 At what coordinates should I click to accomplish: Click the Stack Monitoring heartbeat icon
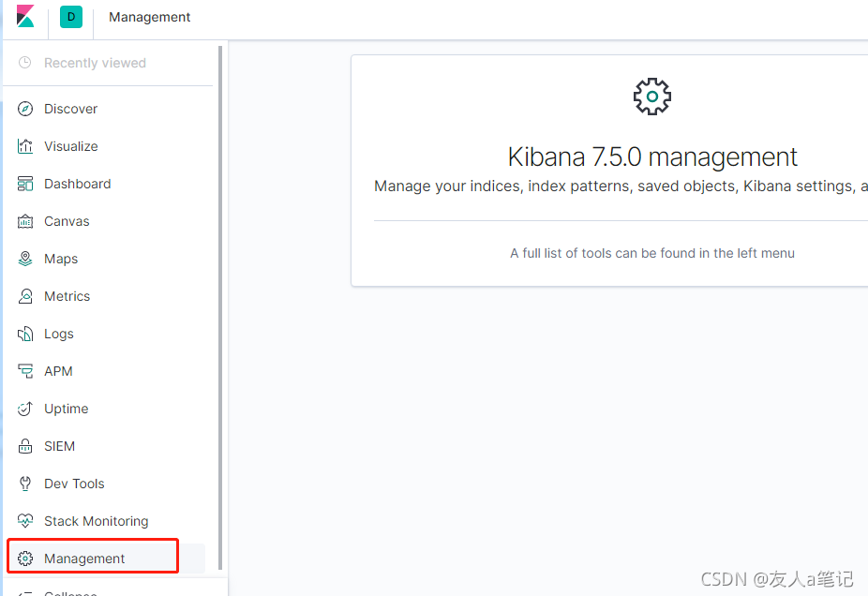click(x=25, y=521)
